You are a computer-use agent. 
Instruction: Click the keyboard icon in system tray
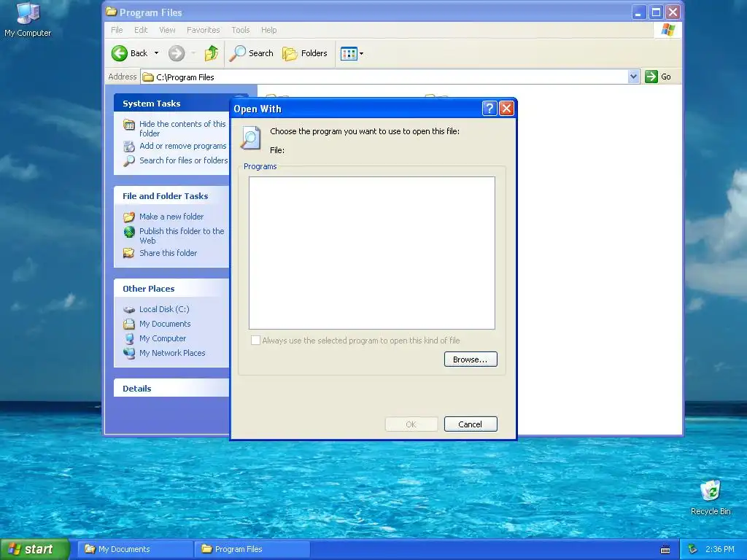pyautogui.click(x=665, y=550)
